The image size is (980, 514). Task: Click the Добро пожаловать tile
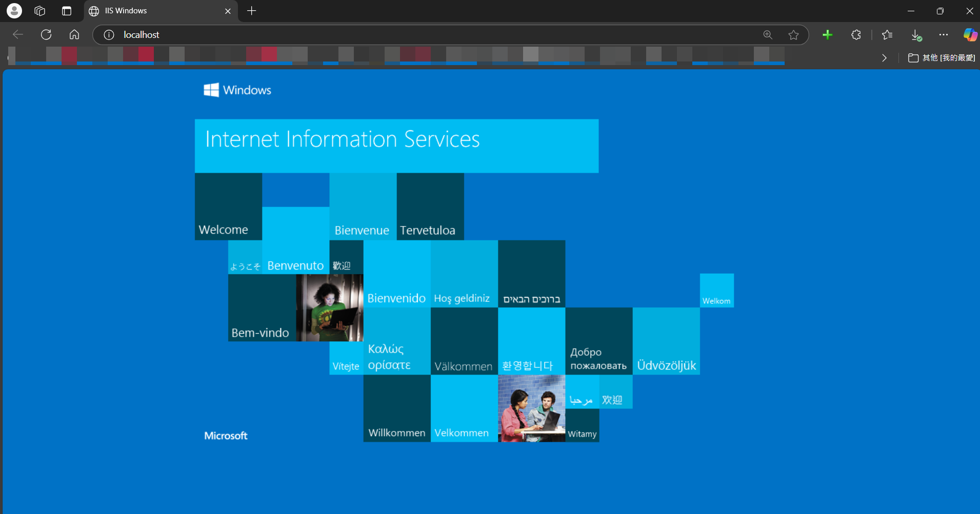[599, 341]
